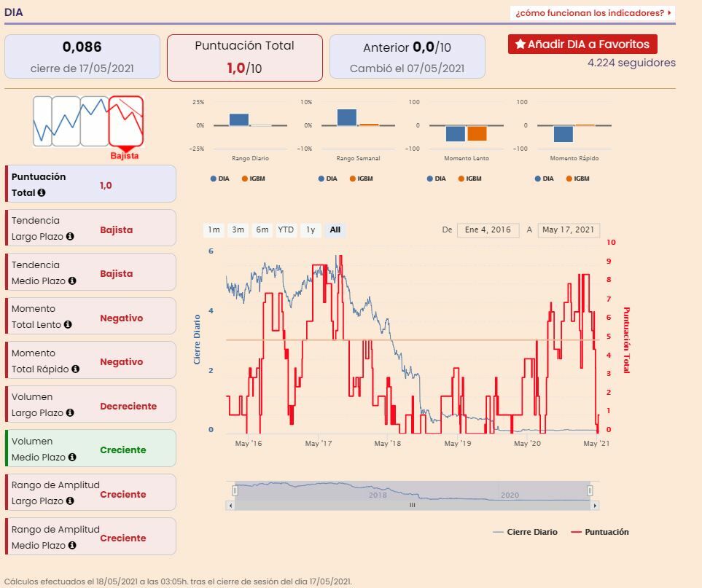Click the 4.224 seguidores text
Image resolution: width=702 pixels, height=588 pixels.
[631, 63]
